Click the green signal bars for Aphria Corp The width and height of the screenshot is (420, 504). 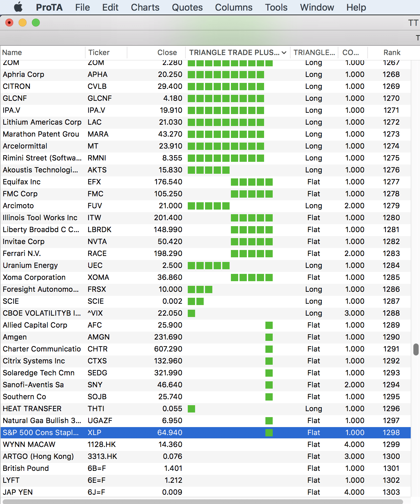click(x=226, y=75)
